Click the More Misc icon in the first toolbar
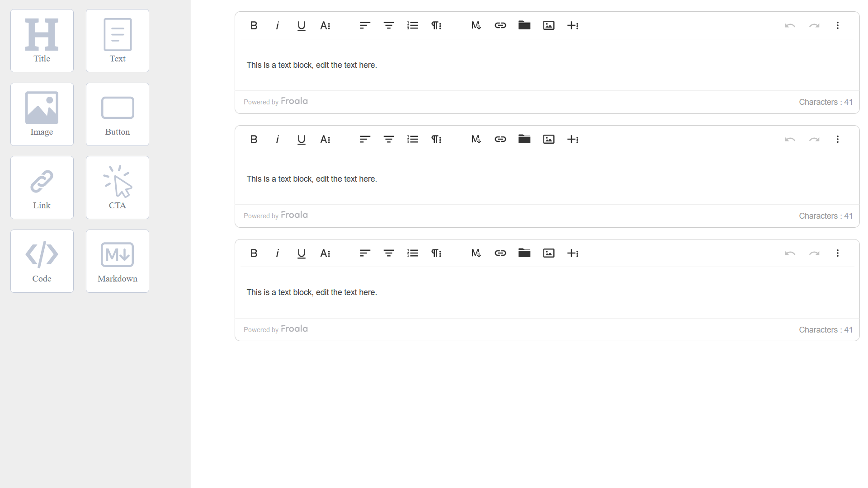 click(x=476, y=25)
